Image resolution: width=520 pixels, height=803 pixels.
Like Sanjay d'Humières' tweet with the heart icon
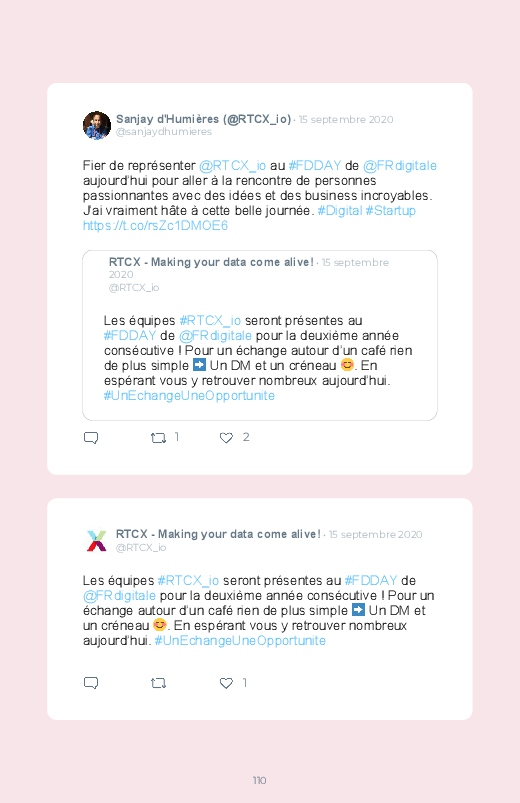[x=226, y=438]
